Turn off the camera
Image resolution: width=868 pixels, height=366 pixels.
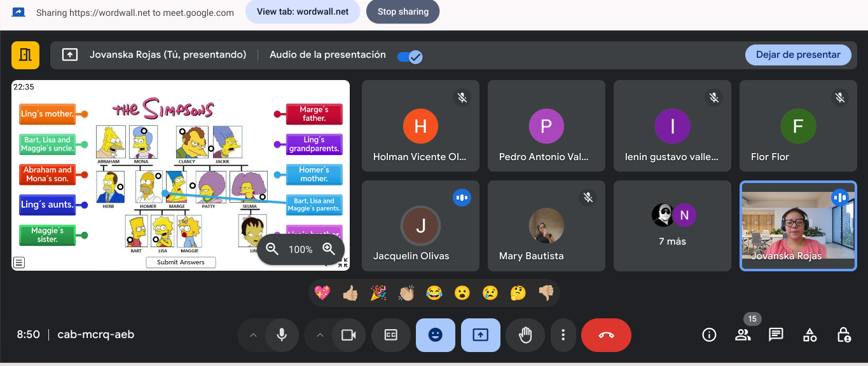click(348, 335)
